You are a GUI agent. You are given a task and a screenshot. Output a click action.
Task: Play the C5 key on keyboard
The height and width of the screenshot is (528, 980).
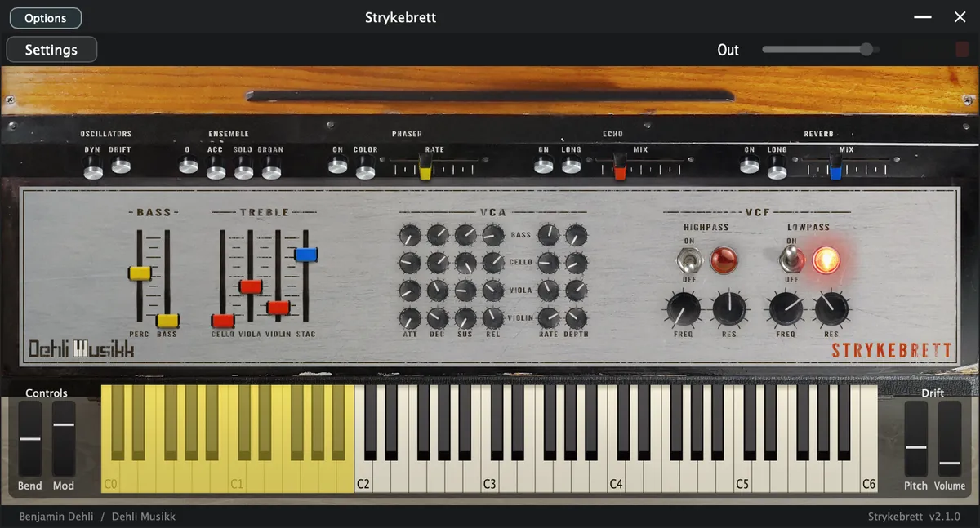tap(742, 477)
